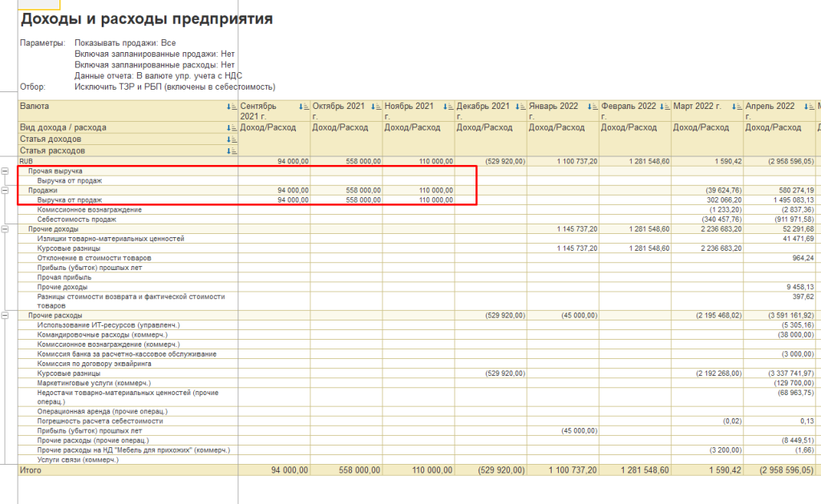Select Отклонение в стоимости товаров row

click(x=95, y=258)
